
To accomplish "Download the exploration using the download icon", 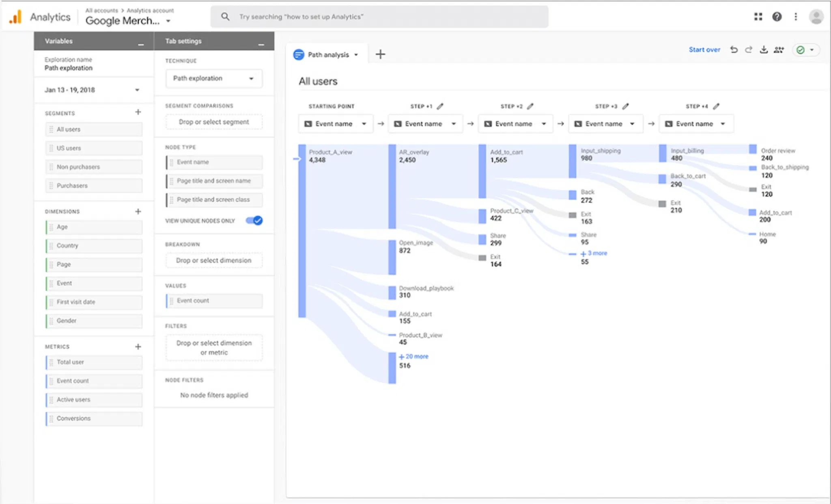I will (764, 50).
